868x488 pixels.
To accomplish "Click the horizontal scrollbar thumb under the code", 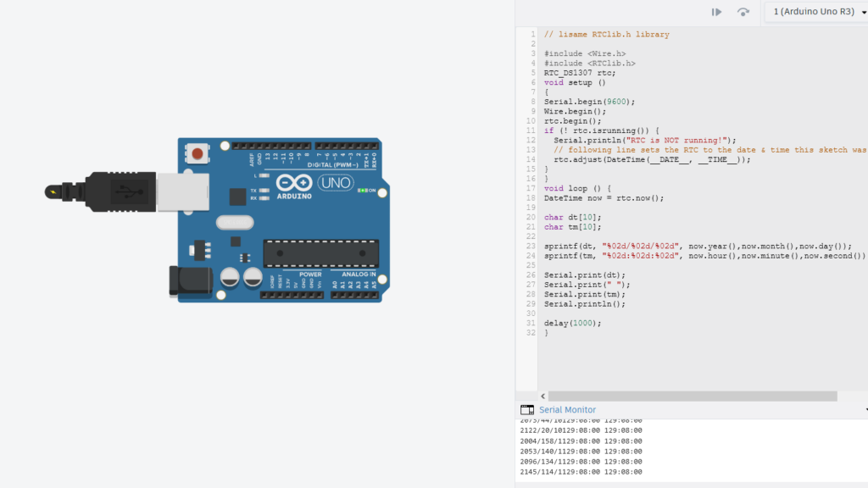I will (693, 396).
